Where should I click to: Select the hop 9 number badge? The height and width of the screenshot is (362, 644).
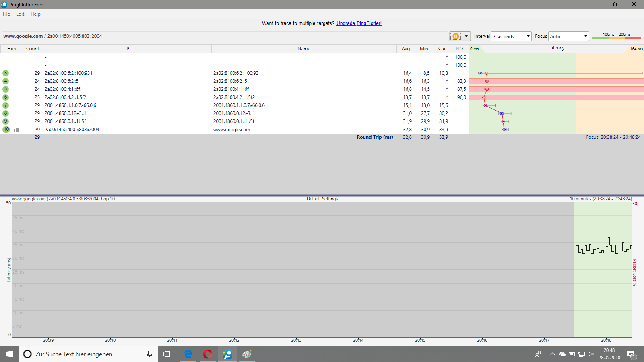tap(6, 121)
